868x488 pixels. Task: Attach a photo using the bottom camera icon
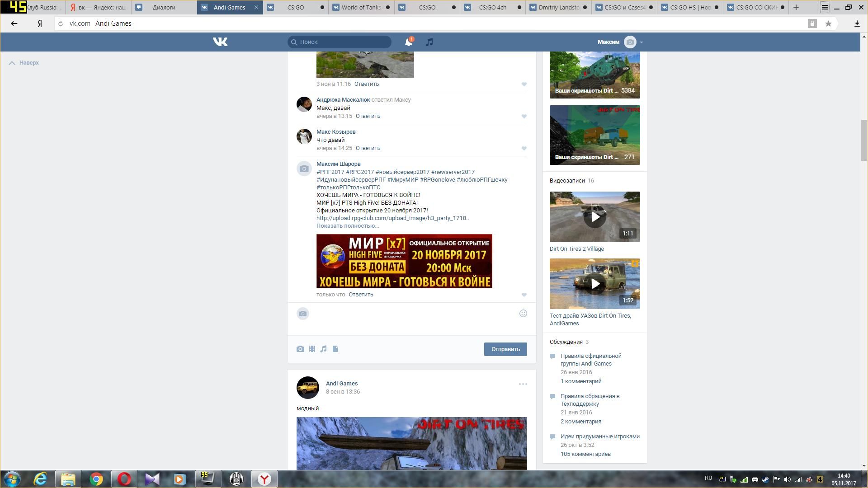pyautogui.click(x=300, y=349)
